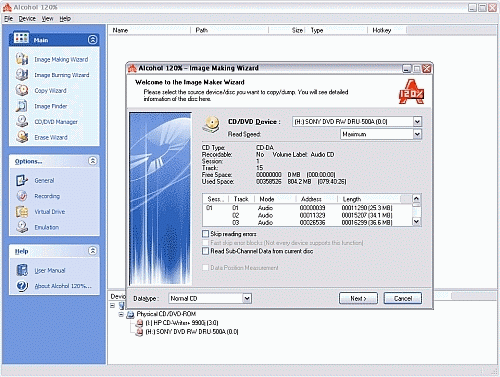Open the File menu
This screenshot has height=377, width=500.
coord(8,19)
